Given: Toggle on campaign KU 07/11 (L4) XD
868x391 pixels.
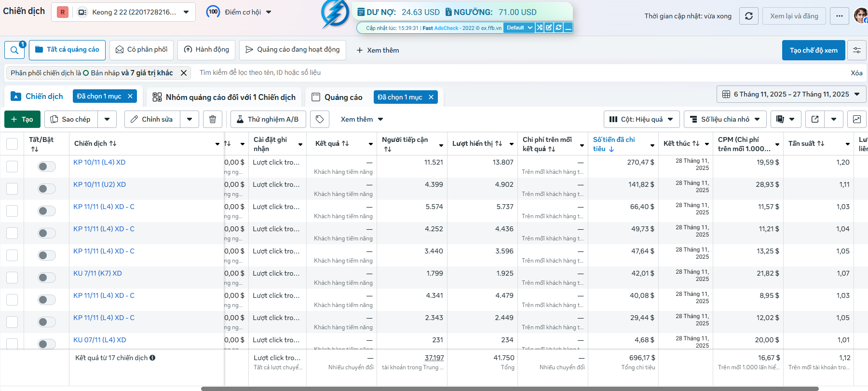Looking at the screenshot, I should pyautogui.click(x=47, y=344).
